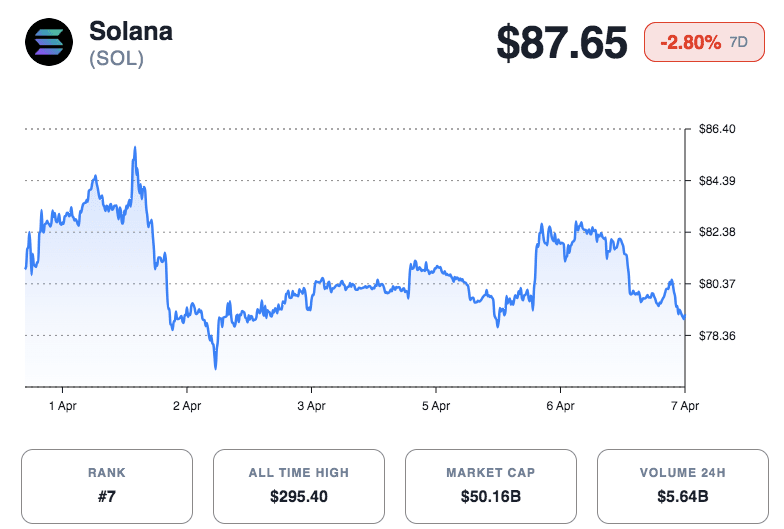Click the 1 Apr date label

62,406
